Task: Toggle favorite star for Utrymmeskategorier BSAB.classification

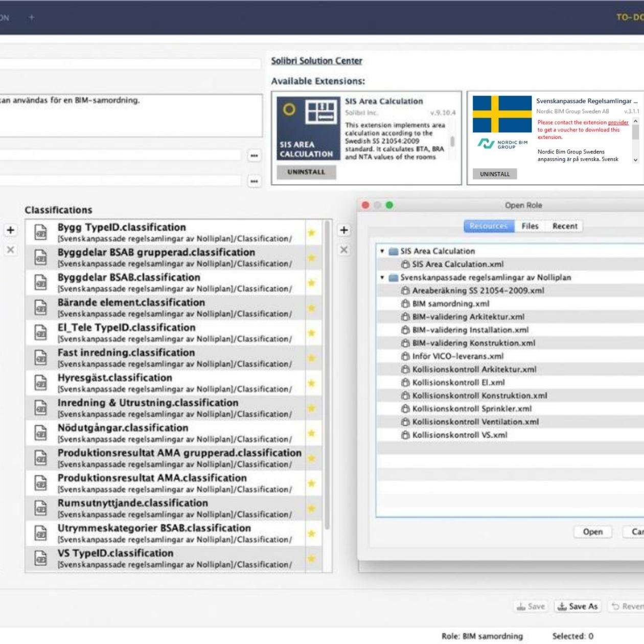Action: 311,533
